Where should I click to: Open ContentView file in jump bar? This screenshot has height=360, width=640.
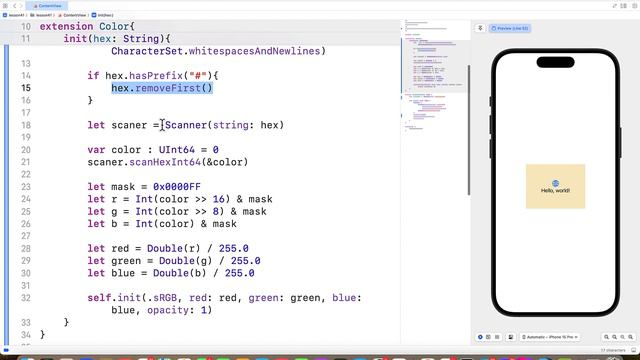72,15
